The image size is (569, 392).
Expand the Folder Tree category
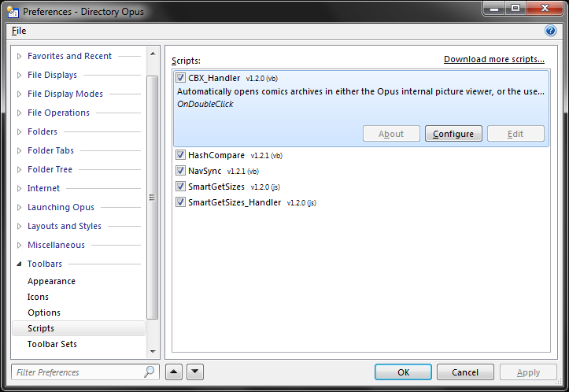(x=19, y=169)
